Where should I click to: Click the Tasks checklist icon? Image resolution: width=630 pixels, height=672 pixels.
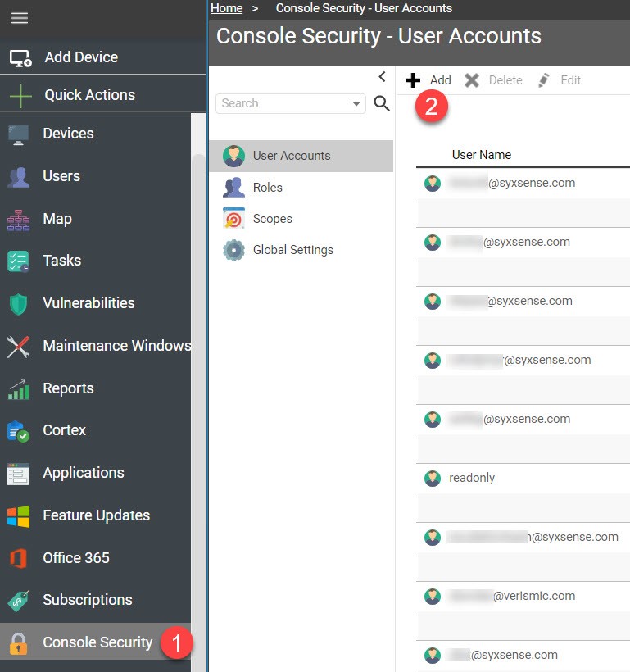(x=18, y=261)
